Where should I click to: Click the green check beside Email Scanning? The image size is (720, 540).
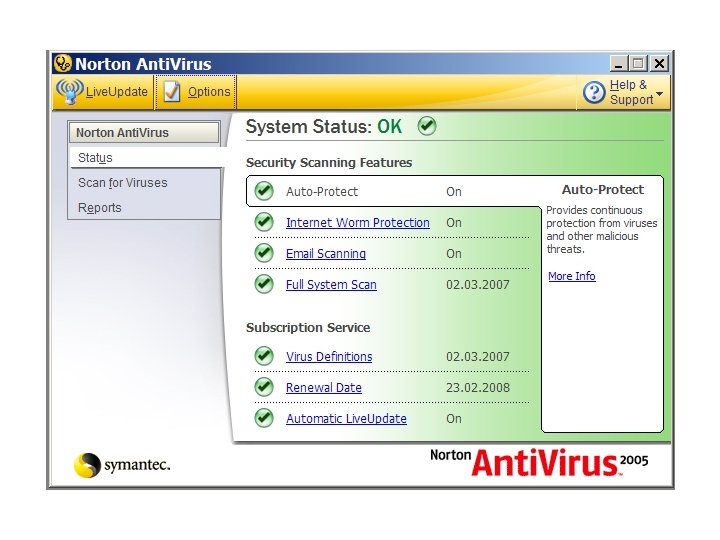click(x=264, y=253)
